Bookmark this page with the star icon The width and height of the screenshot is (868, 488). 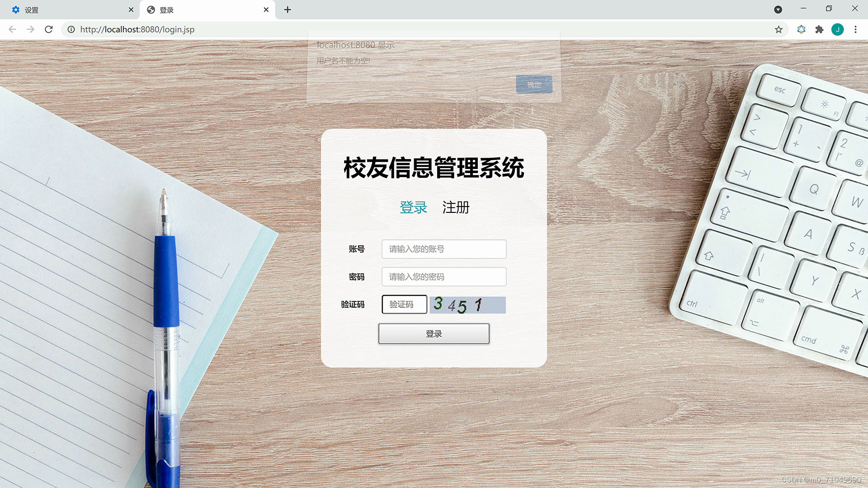(779, 29)
